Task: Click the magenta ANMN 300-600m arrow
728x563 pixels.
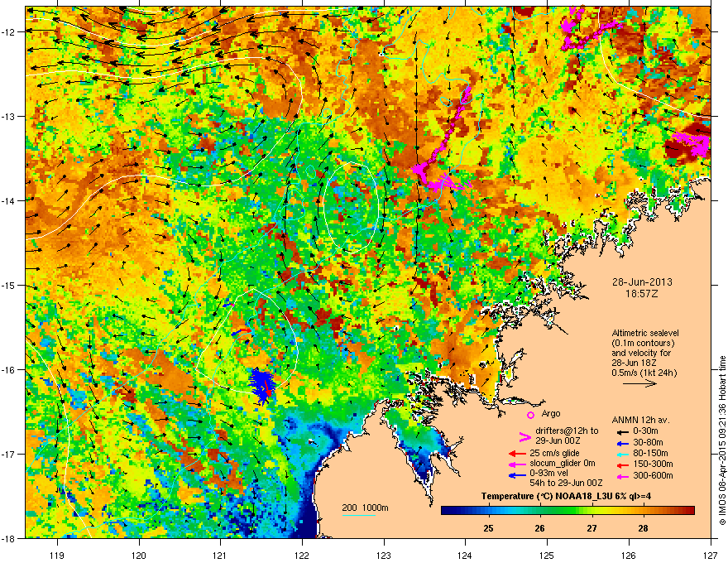Action: (x=621, y=476)
